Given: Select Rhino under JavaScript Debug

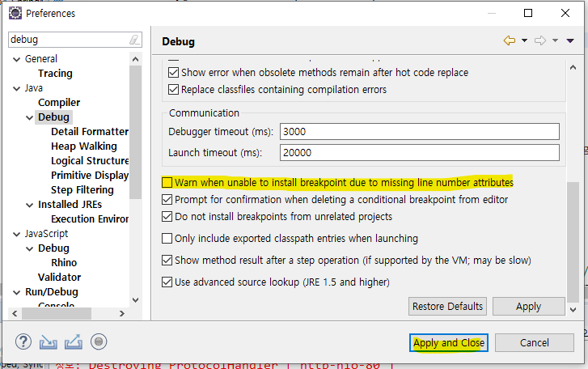Looking at the screenshot, I should pyautogui.click(x=64, y=263).
